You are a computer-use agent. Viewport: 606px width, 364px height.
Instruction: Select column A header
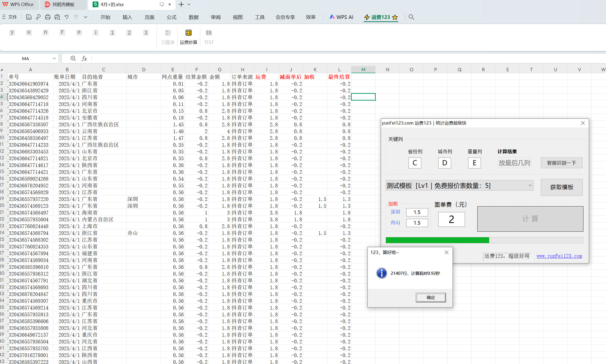(31, 69)
